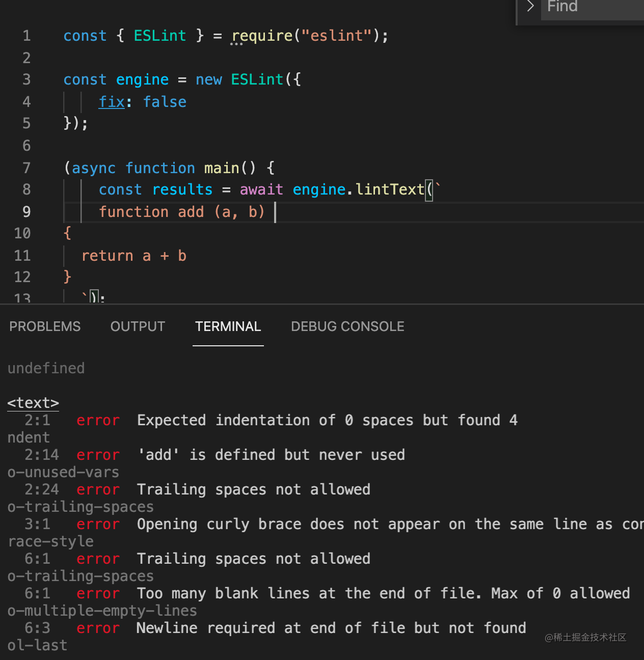Select the TERMINAL tab
Screen dimensions: 644x660
(228, 326)
